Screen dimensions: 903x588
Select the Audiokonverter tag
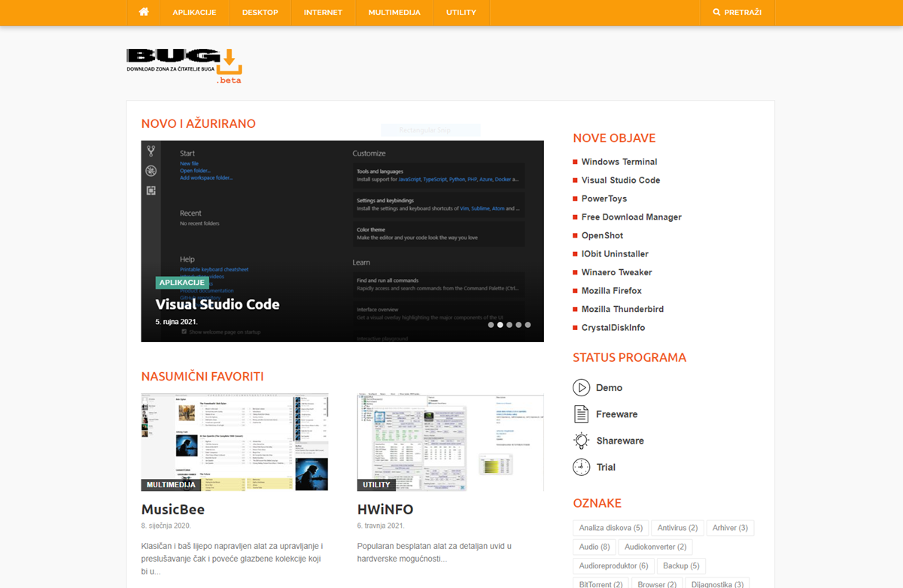click(x=655, y=547)
